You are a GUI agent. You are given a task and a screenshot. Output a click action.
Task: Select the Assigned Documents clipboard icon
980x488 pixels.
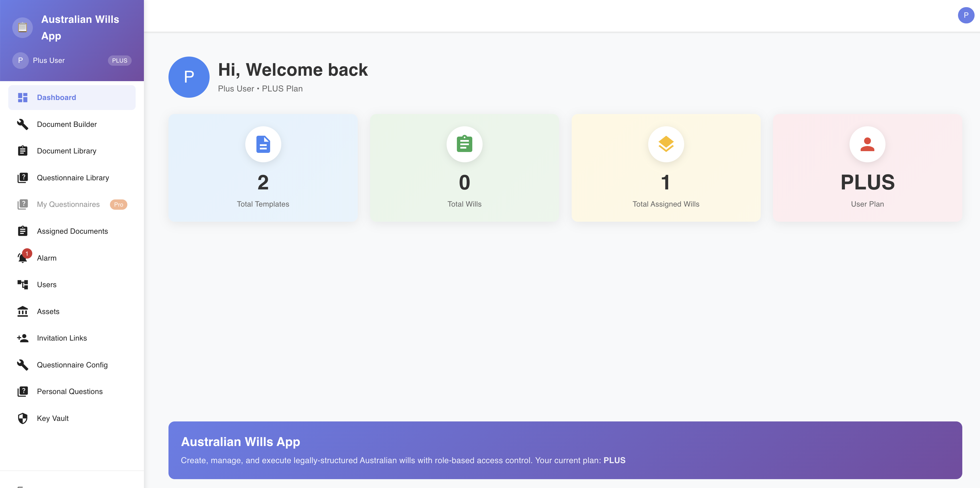(x=23, y=231)
